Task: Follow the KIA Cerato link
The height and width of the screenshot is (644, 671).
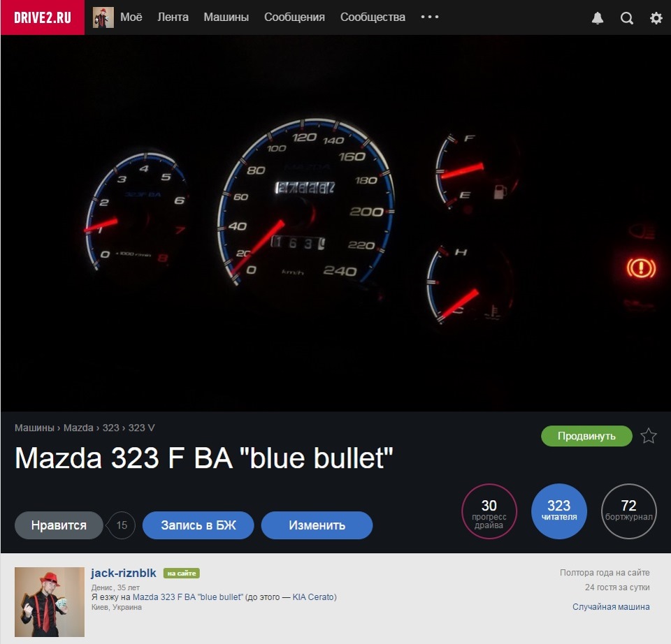Action: (313, 597)
